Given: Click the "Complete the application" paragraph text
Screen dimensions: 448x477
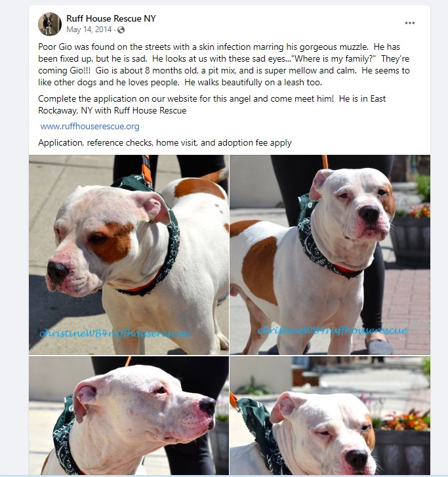Looking at the screenshot, I should coord(212,104).
